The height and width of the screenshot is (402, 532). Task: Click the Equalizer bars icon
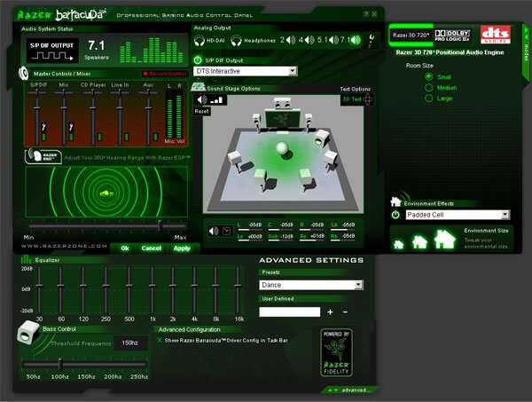pyautogui.click(x=26, y=260)
